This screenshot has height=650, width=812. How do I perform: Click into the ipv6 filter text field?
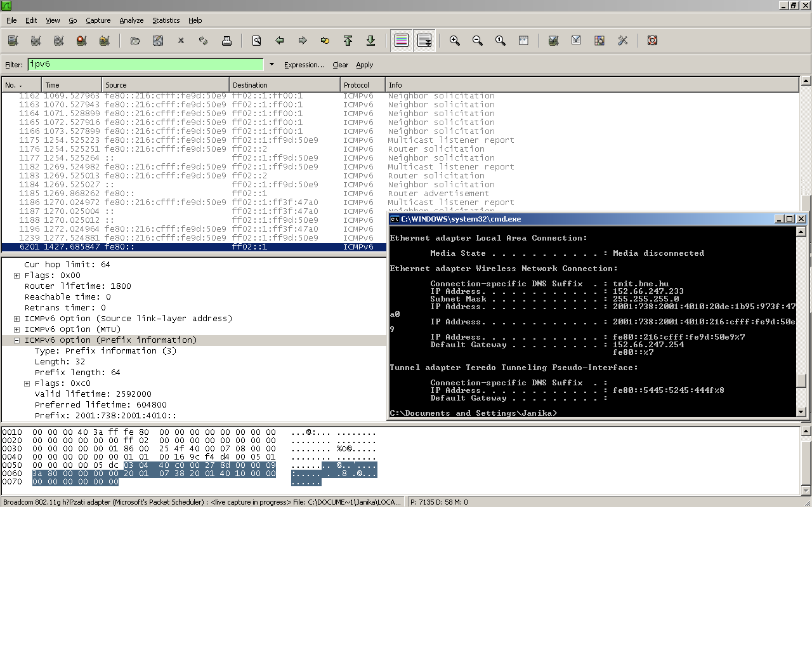tap(145, 64)
